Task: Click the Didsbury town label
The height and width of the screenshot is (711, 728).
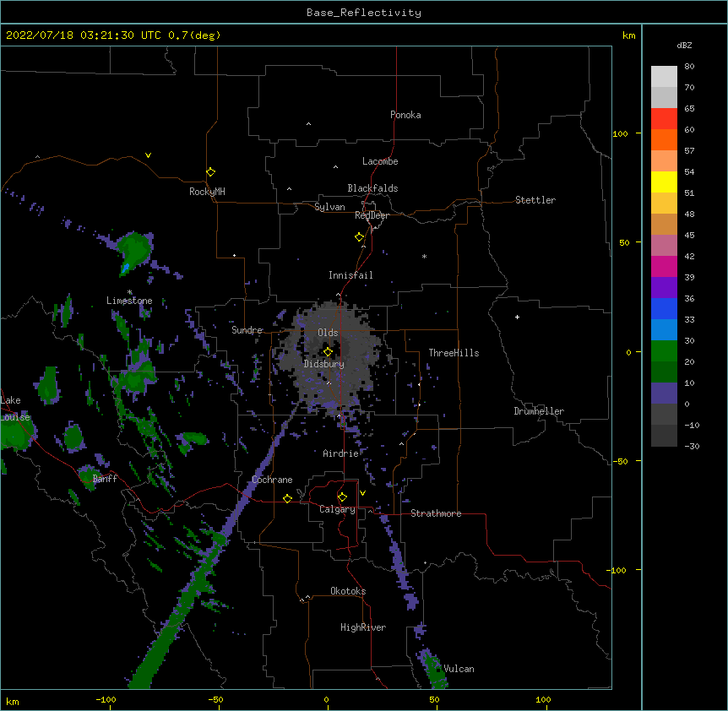Action: pos(323,364)
